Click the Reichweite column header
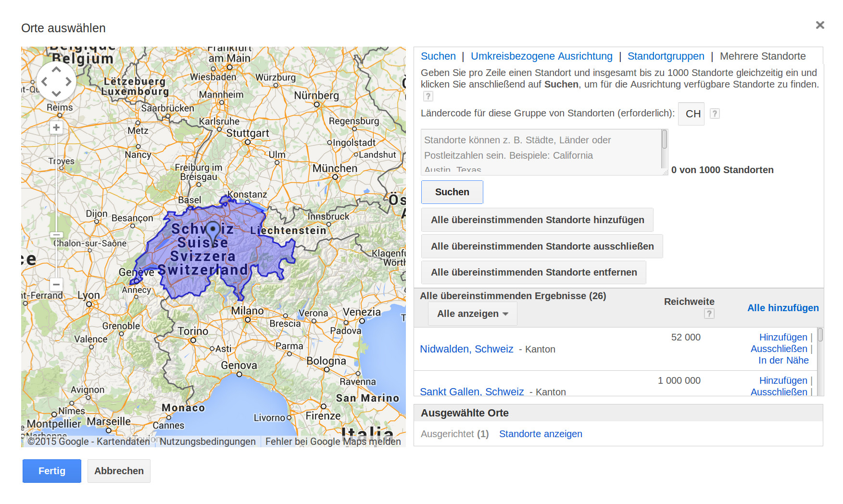843x504 pixels. [689, 302]
